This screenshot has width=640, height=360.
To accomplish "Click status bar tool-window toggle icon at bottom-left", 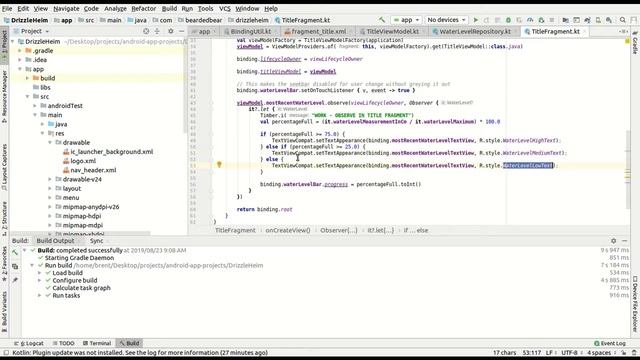I will pyautogui.click(x=6, y=353).
